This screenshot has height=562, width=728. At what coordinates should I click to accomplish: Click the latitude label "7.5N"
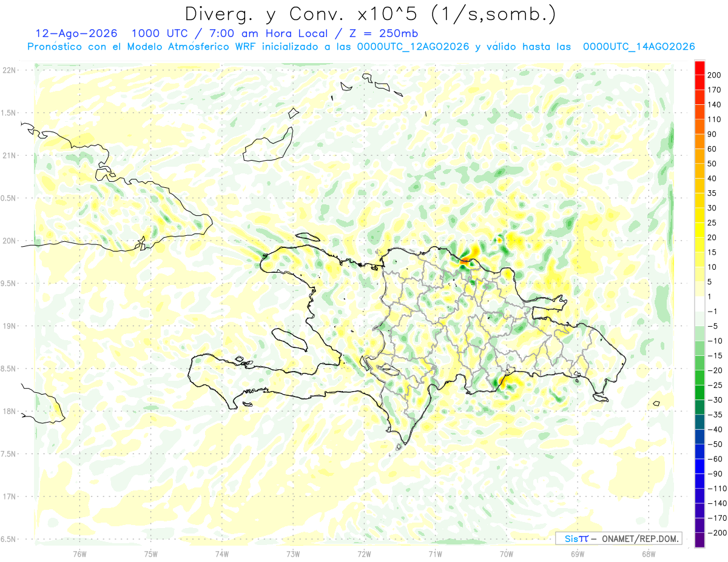click(8, 453)
